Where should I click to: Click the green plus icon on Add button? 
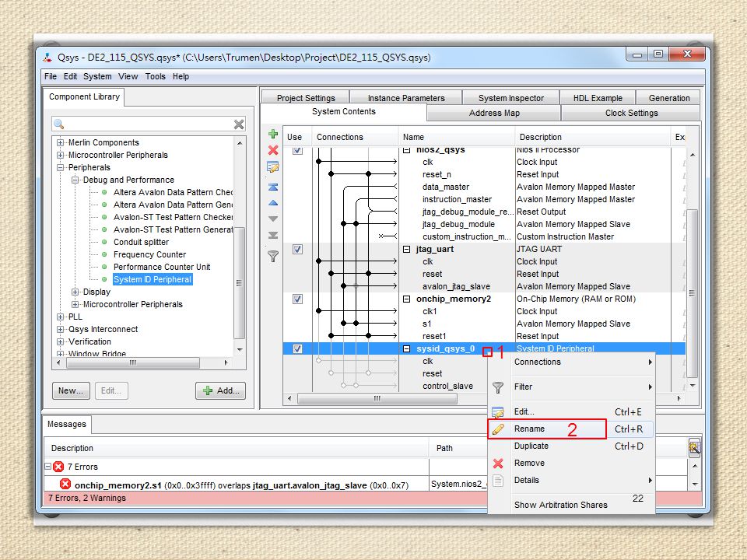pyautogui.click(x=208, y=390)
